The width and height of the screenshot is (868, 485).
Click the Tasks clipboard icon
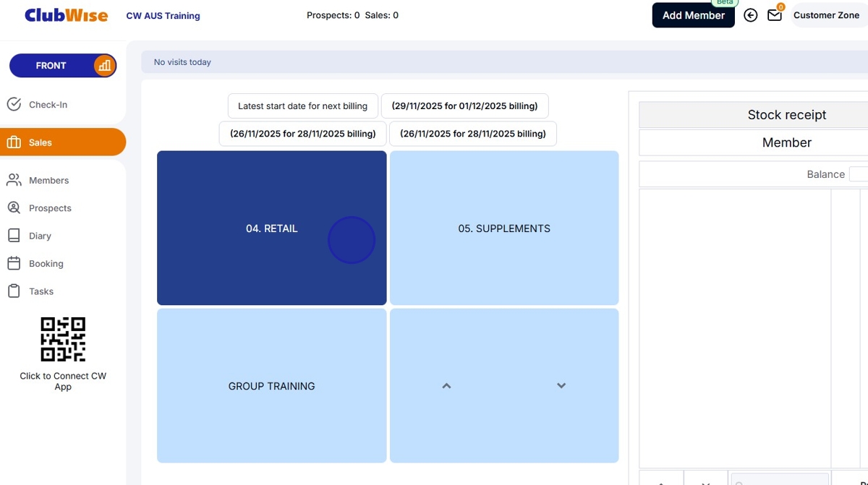tap(14, 291)
